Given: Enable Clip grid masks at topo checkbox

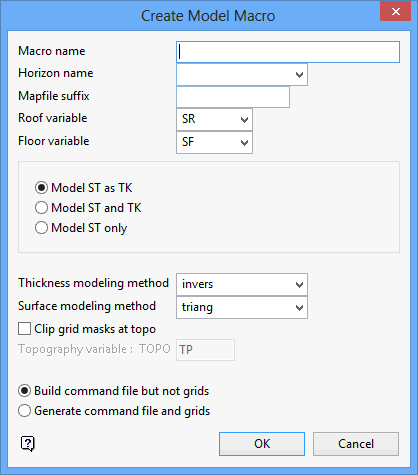Looking at the screenshot, I should pyautogui.click(x=25, y=329).
